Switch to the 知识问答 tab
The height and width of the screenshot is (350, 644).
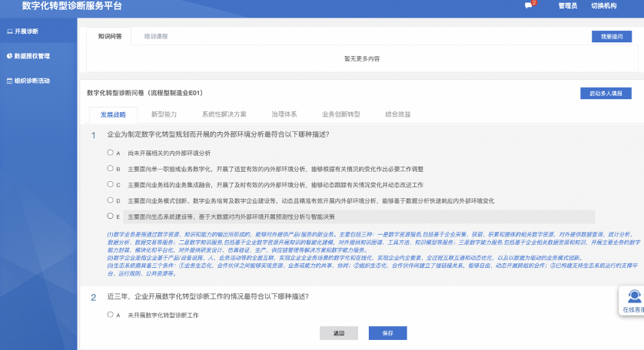[x=110, y=36]
